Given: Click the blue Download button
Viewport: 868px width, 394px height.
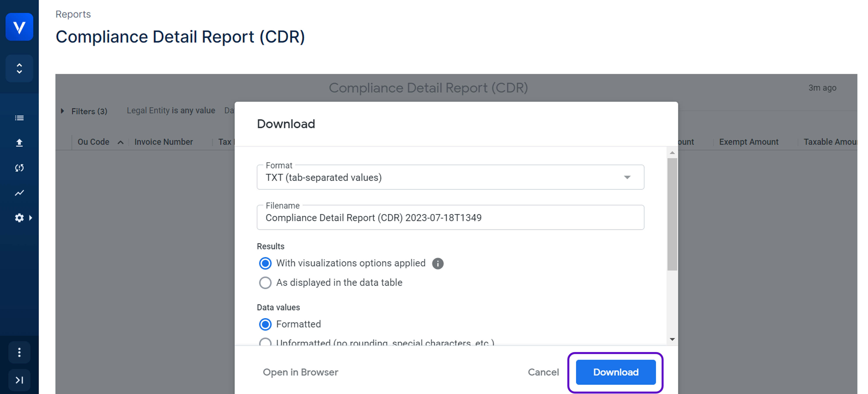Looking at the screenshot, I should [x=615, y=372].
